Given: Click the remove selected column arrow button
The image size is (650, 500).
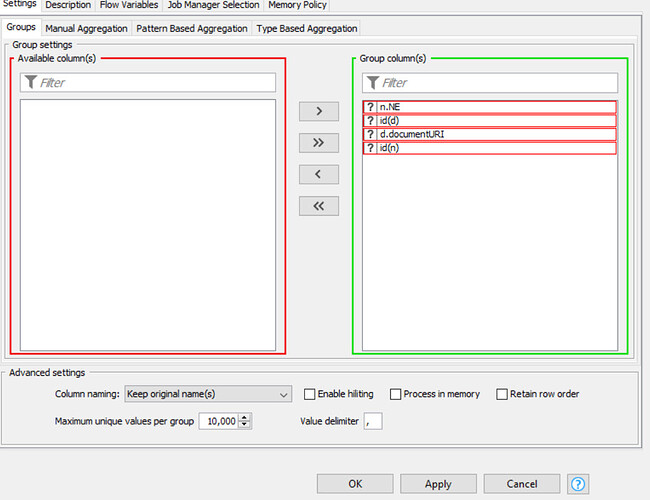Looking at the screenshot, I should [319, 174].
